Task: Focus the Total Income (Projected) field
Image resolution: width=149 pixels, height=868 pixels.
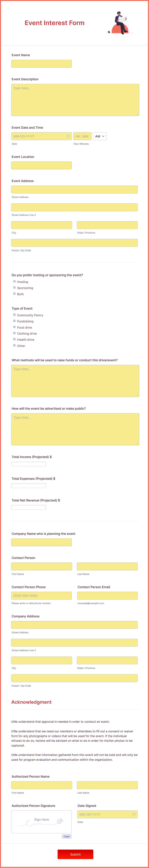Action: click(x=29, y=464)
